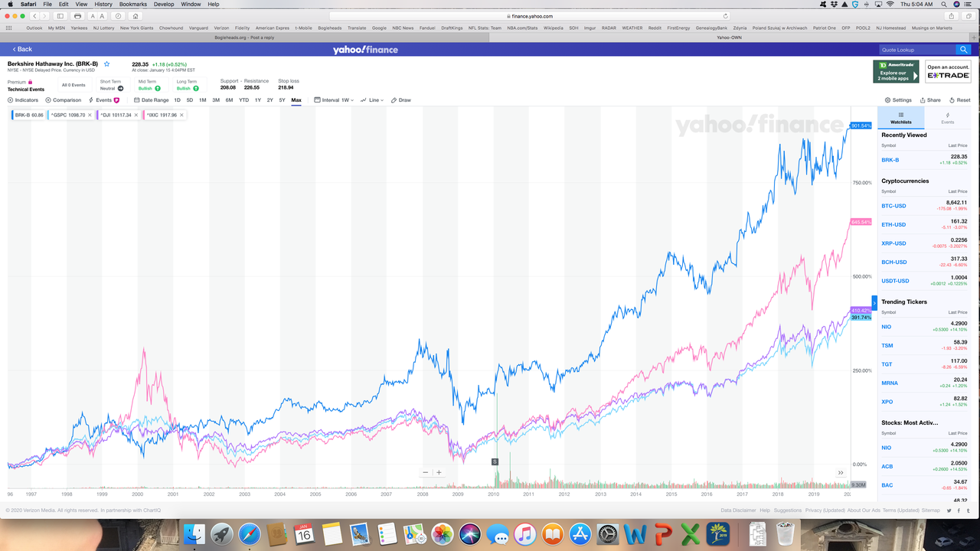The height and width of the screenshot is (551, 980).
Task: Open the Data Disclaimer link
Action: pos(737,510)
